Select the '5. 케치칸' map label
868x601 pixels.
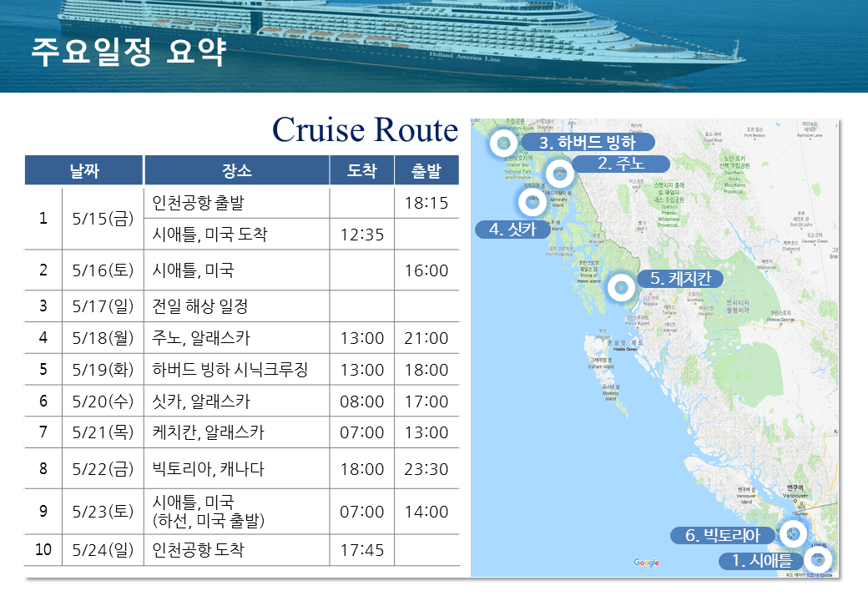coord(680,278)
